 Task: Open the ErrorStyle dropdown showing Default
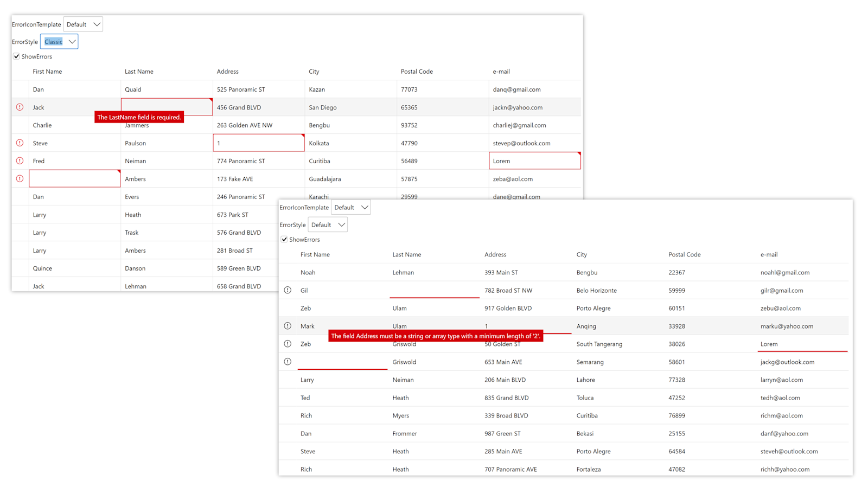tap(328, 224)
